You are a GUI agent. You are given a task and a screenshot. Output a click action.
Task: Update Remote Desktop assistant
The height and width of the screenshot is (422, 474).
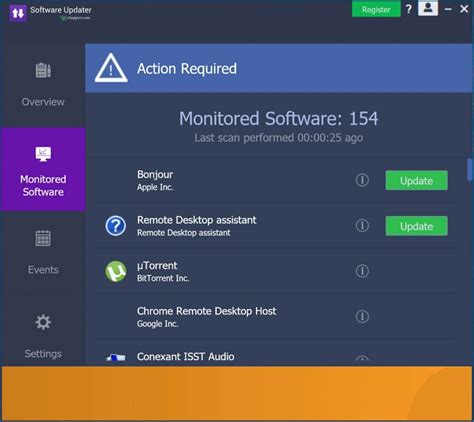416,226
